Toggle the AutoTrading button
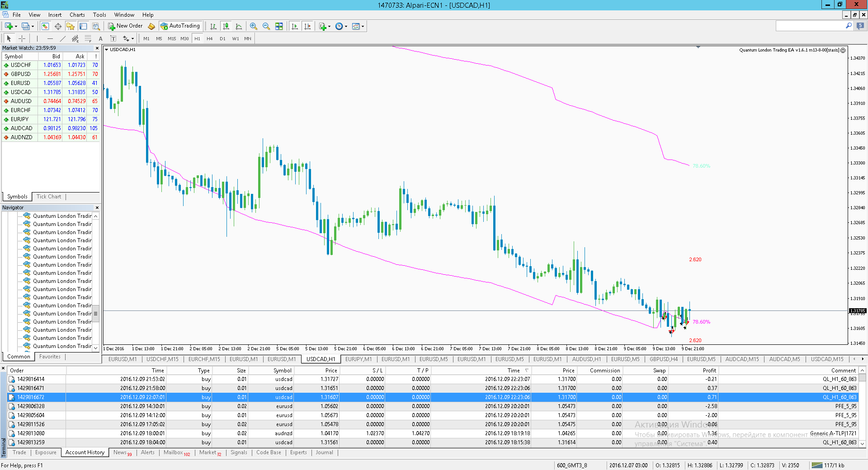The height and width of the screenshot is (470, 868). (180, 26)
